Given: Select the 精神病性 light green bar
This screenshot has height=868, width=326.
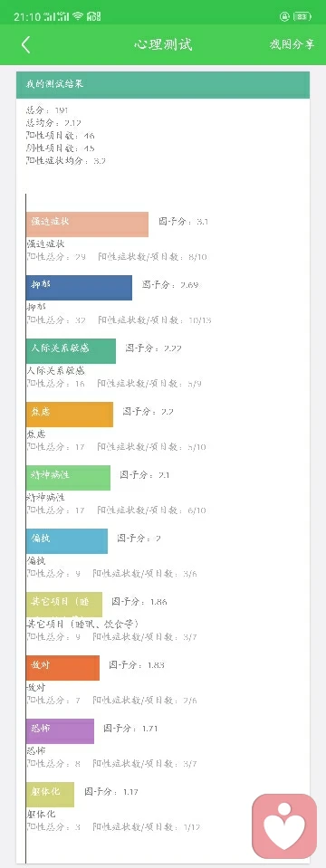Looking at the screenshot, I should click(68, 478).
